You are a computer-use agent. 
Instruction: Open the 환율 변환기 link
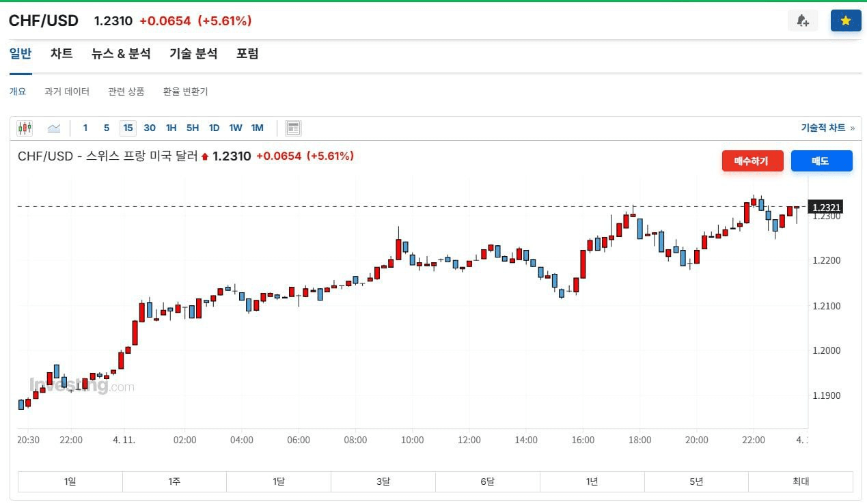tap(185, 92)
